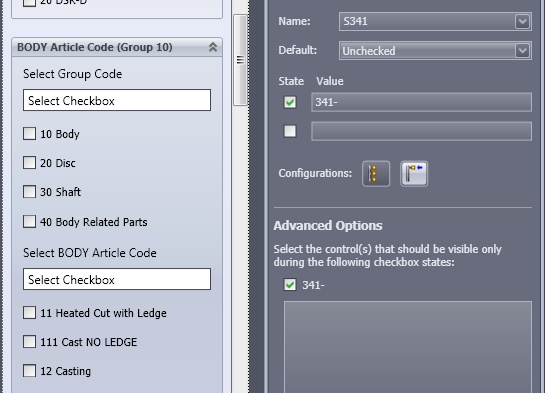Tick the 12 Casting checkbox
This screenshot has height=393, width=545.
(x=30, y=370)
